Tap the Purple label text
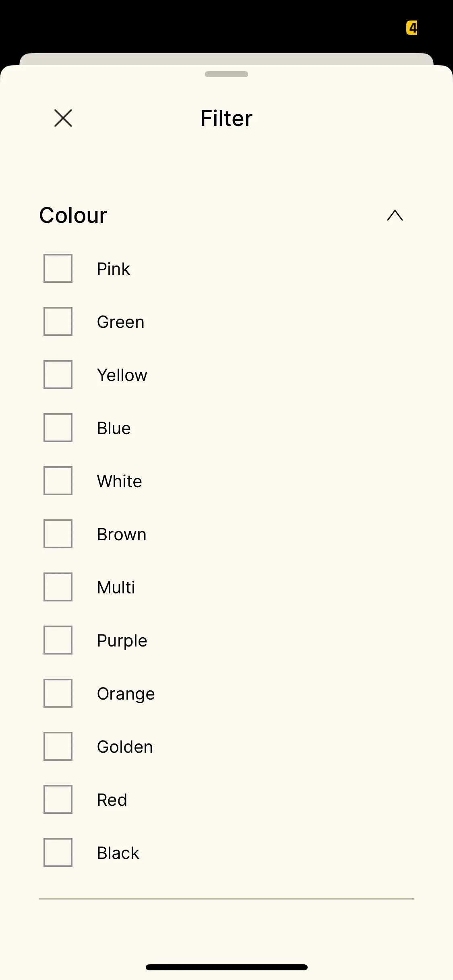The image size is (453, 980). (x=122, y=641)
